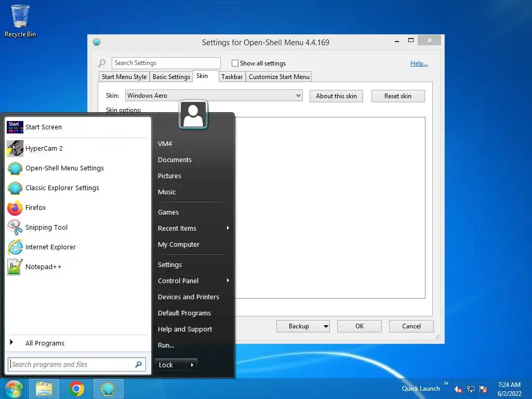
Task: Click the Start Screen icon in start menu
Action: (15, 127)
